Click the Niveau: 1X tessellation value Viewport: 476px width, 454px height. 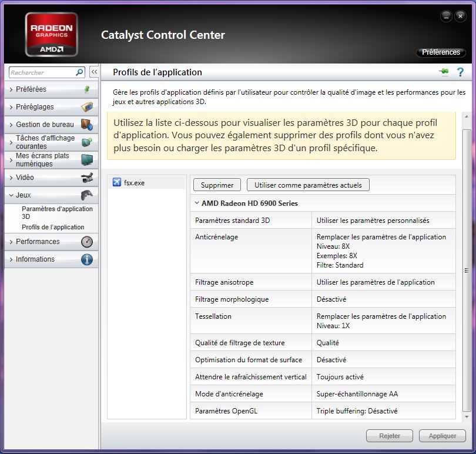tap(333, 326)
